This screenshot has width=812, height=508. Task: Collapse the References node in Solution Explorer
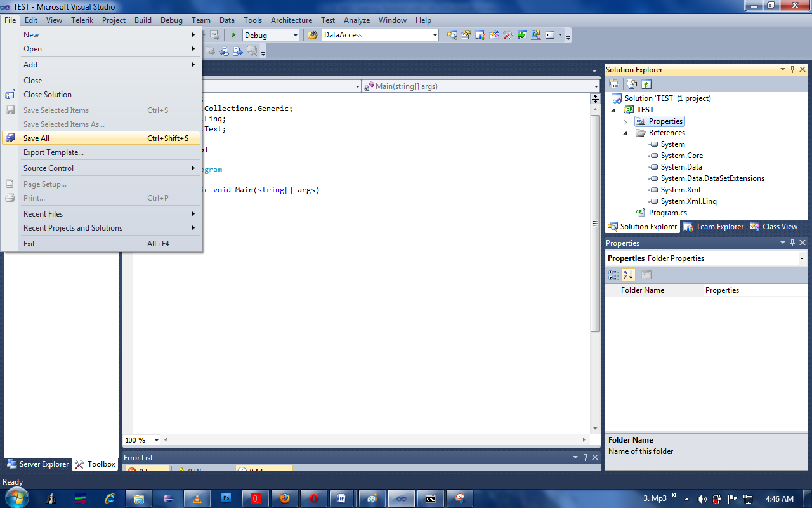625,133
